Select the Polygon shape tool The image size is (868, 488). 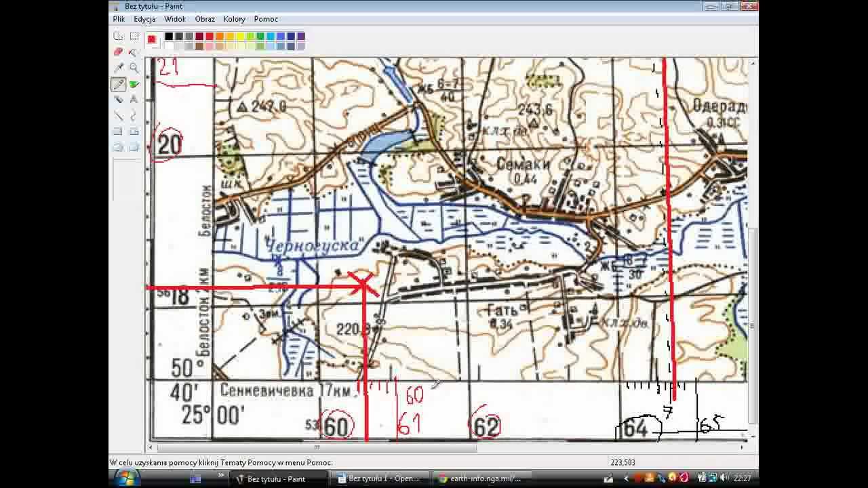[134, 131]
